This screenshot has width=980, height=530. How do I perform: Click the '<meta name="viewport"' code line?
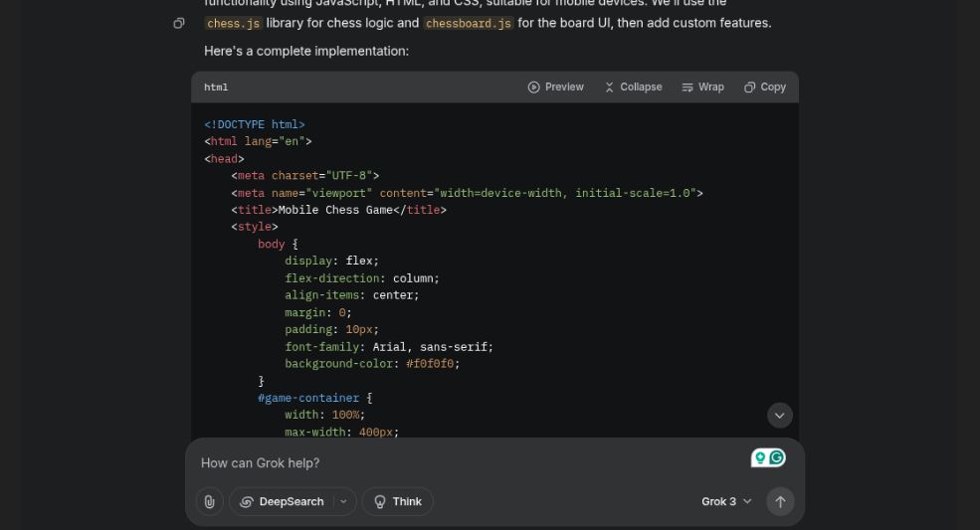(467, 193)
